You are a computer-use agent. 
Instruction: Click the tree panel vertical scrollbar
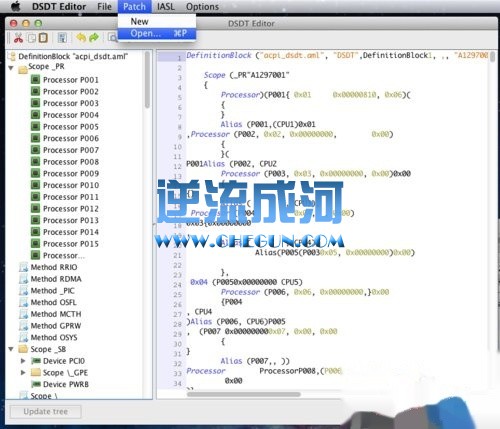[x=147, y=80]
